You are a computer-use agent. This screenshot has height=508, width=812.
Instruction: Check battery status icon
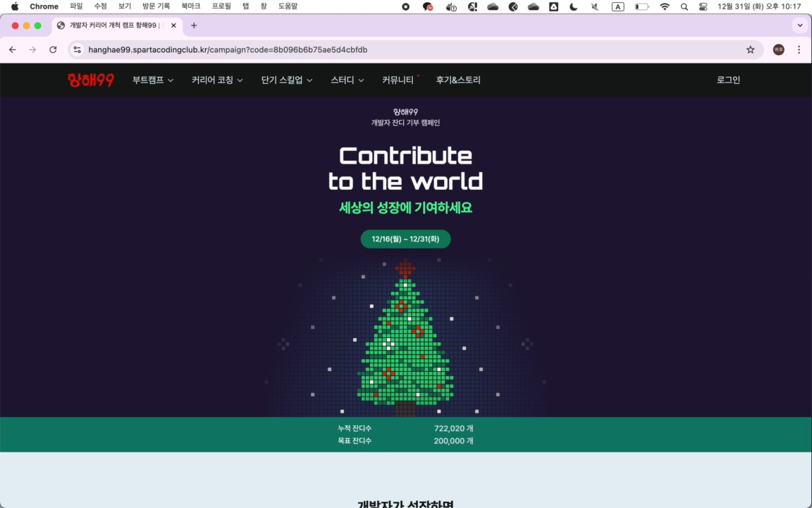click(642, 7)
